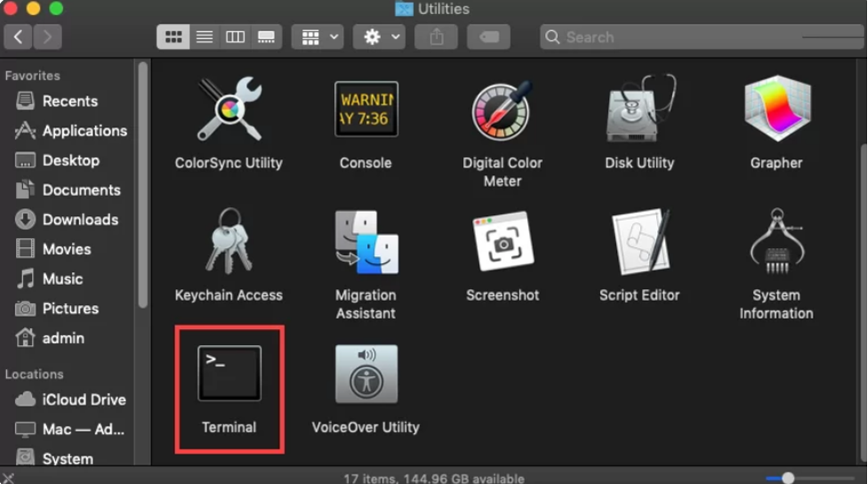
Task: Open Keychain Access app icon
Action: click(x=229, y=241)
